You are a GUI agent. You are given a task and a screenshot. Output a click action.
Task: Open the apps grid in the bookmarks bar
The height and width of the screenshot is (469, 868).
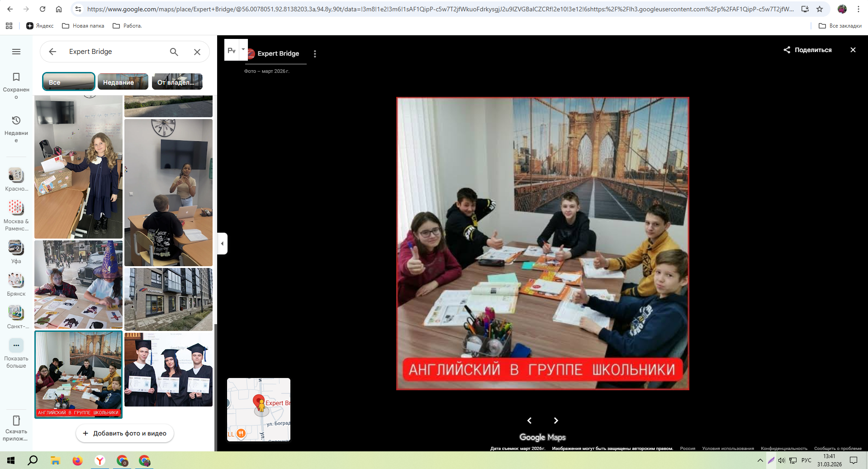point(9,26)
